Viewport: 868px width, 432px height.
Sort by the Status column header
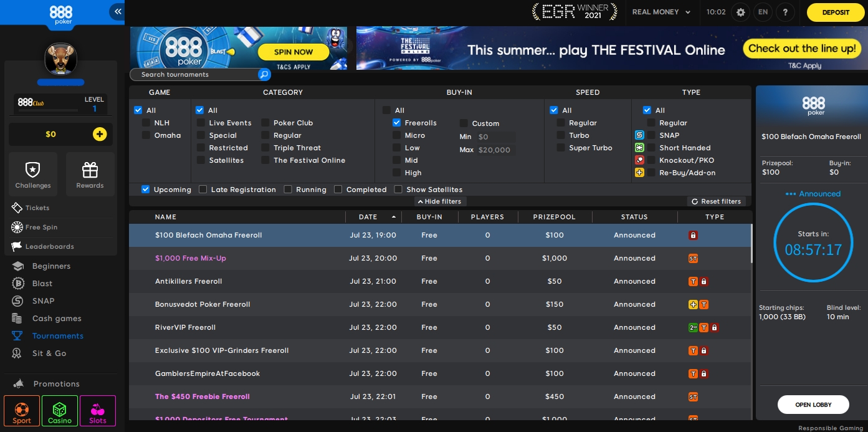634,217
